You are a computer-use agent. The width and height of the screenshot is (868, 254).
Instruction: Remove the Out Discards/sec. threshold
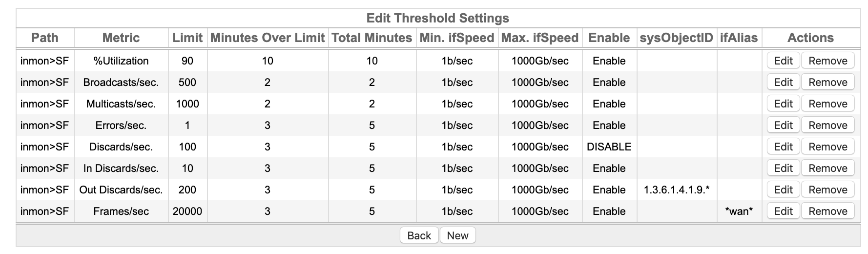pos(827,190)
